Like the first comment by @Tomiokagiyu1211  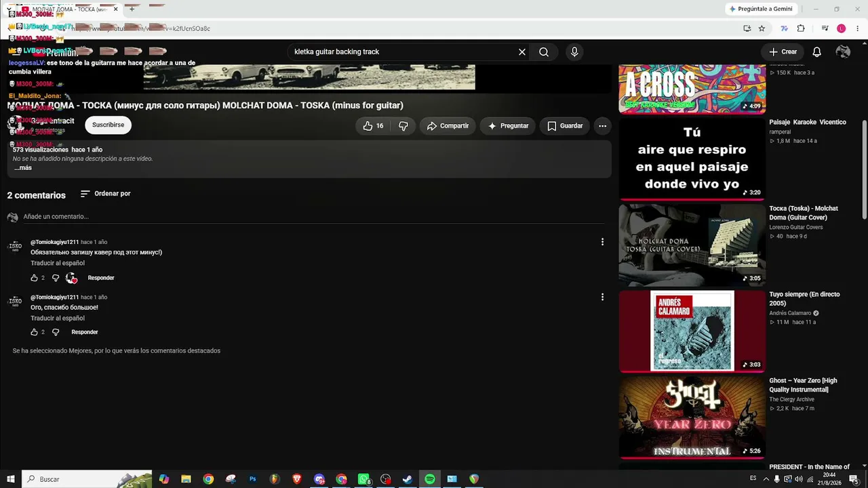34,278
